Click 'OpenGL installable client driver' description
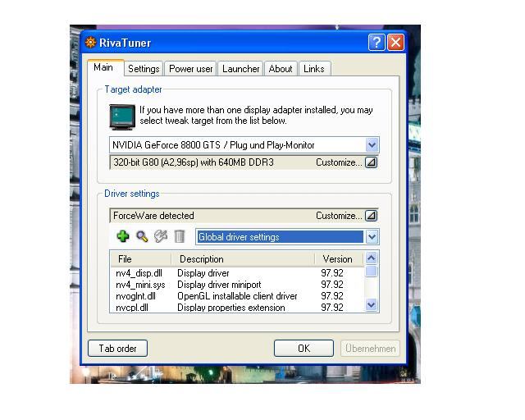 click(x=237, y=296)
